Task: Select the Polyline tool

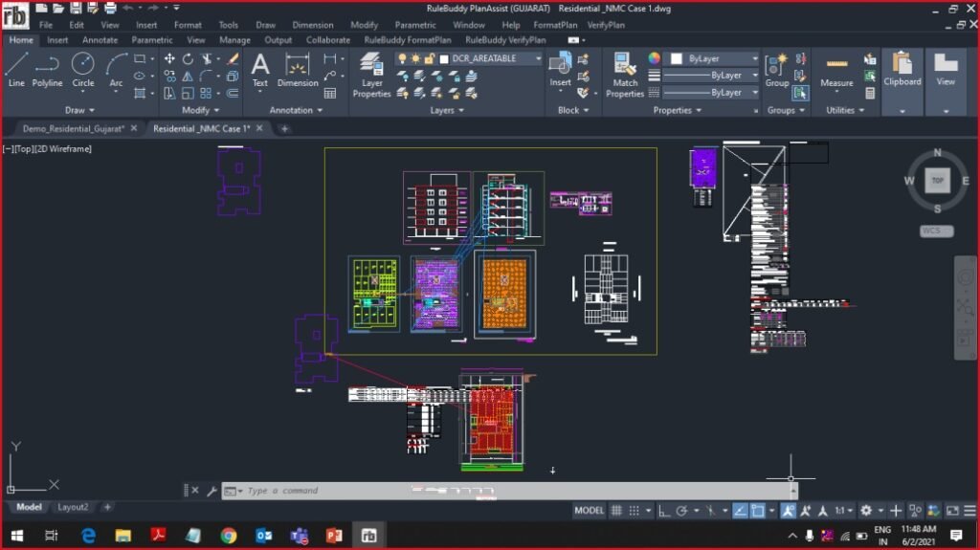Action: [x=47, y=70]
